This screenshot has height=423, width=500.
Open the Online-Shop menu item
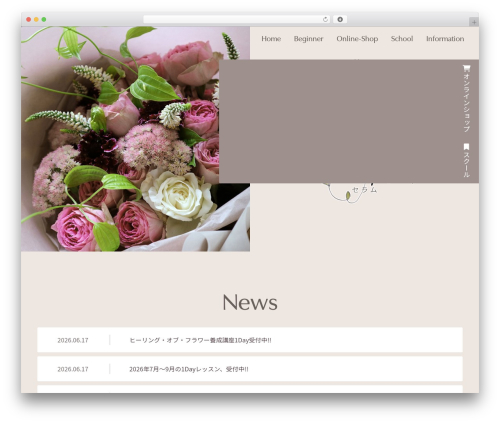pyautogui.click(x=357, y=39)
